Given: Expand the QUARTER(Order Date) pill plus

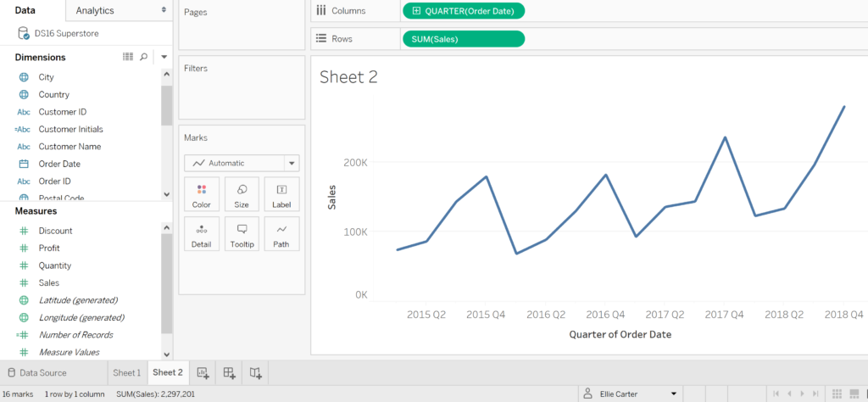Looking at the screenshot, I should pos(415,11).
